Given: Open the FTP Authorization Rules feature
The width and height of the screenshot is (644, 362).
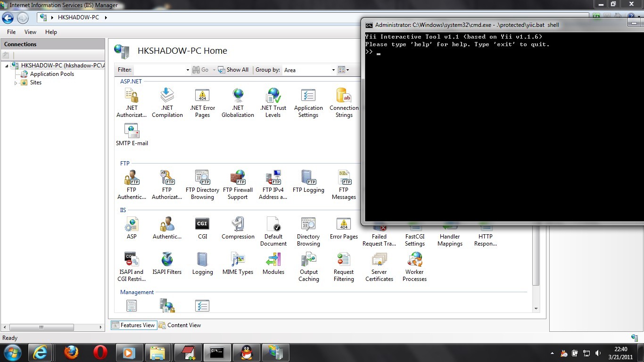Looking at the screenshot, I should tap(167, 185).
